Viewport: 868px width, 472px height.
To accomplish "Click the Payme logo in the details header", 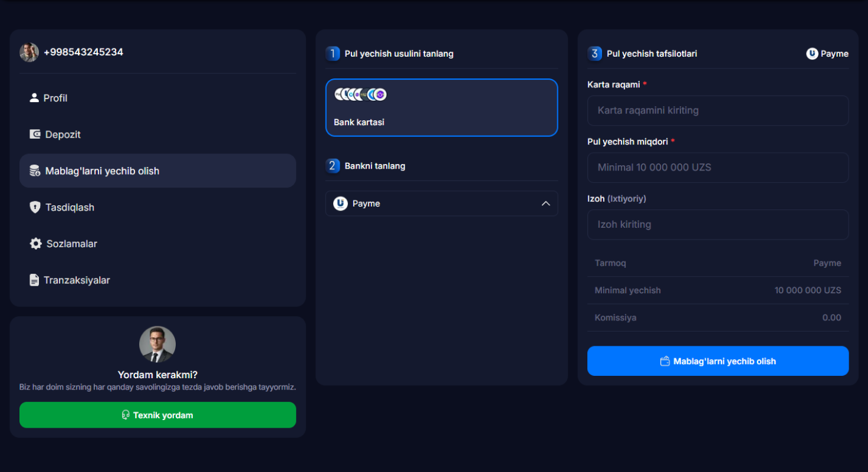I will coord(812,54).
